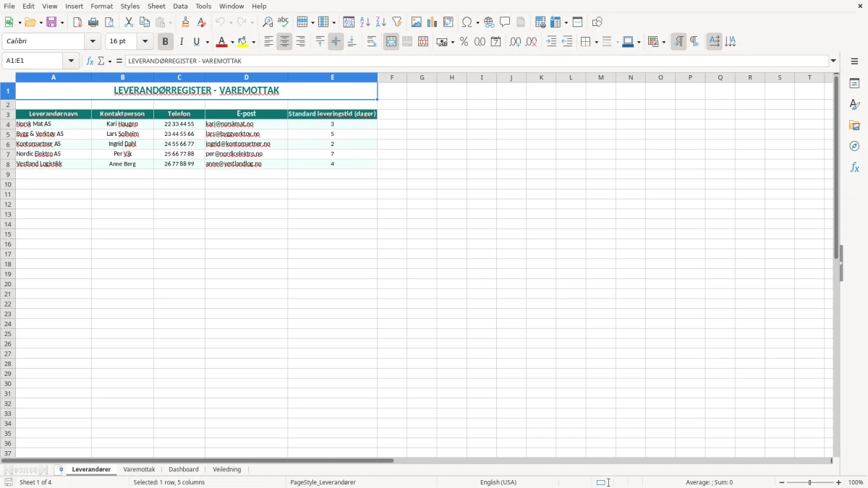Image resolution: width=868 pixels, height=488 pixels.
Task: Clear direct formatting icon
Action: 201,22
